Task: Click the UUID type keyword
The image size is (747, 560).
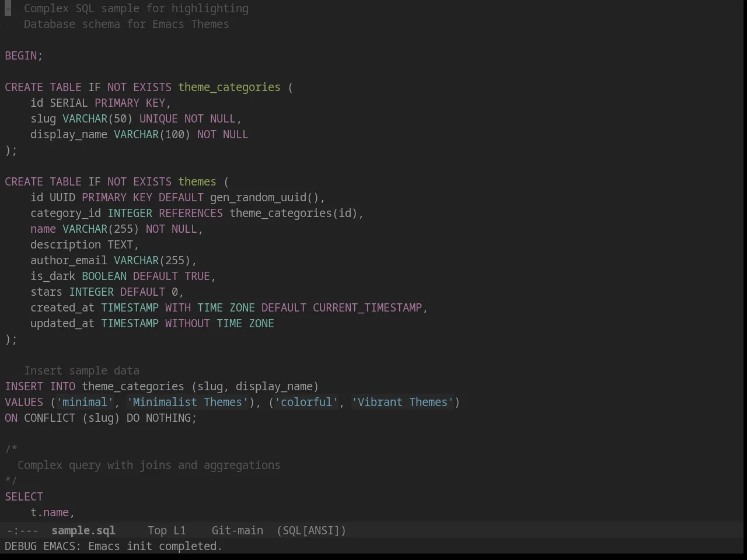Action: [62, 198]
